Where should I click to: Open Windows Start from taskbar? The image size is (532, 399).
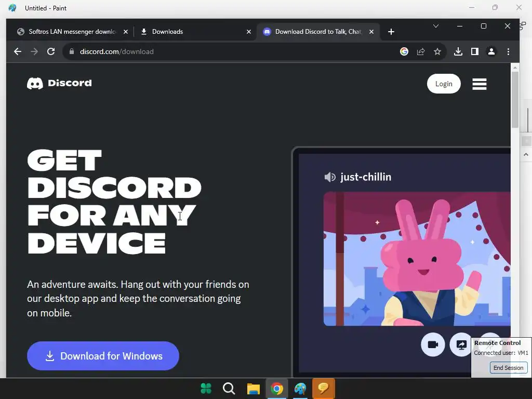[206, 388]
